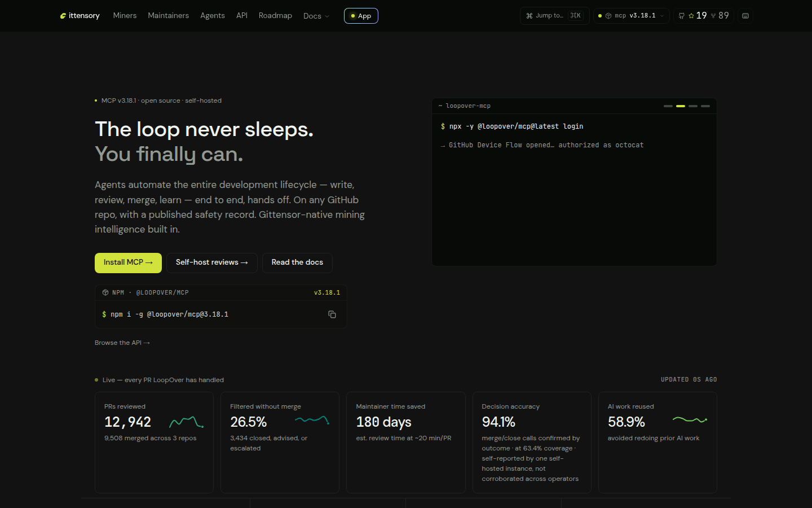This screenshot has width=812, height=508.
Task: Copy the npm install command
Action: pyautogui.click(x=332, y=314)
